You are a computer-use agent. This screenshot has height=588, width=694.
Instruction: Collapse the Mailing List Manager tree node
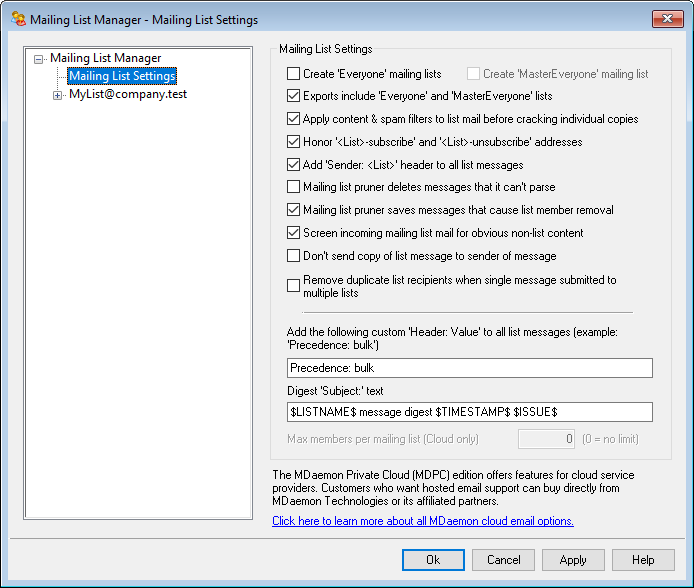click(39, 59)
